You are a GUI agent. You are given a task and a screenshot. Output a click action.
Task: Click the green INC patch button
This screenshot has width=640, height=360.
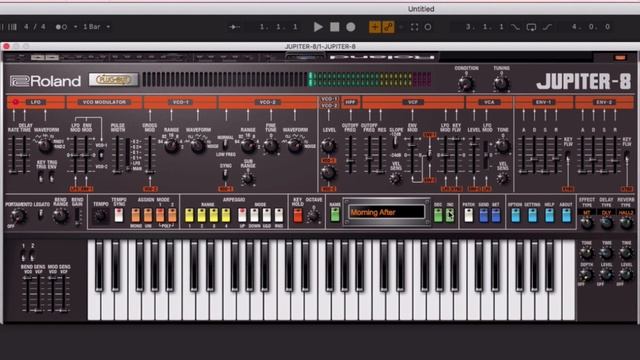click(450, 215)
